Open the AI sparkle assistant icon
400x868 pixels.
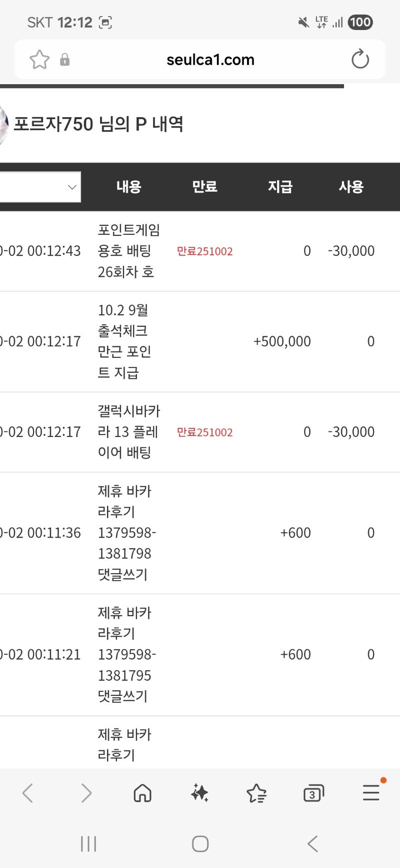pos(199,793)
